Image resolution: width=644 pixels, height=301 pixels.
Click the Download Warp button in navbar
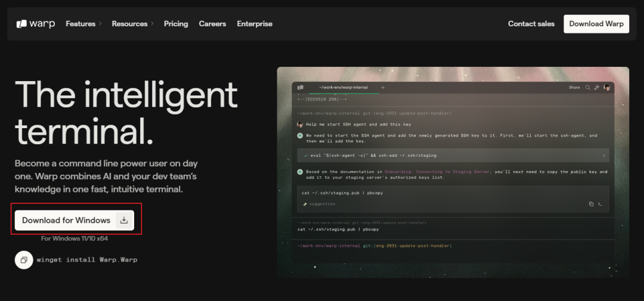click(x=596, y=24)
